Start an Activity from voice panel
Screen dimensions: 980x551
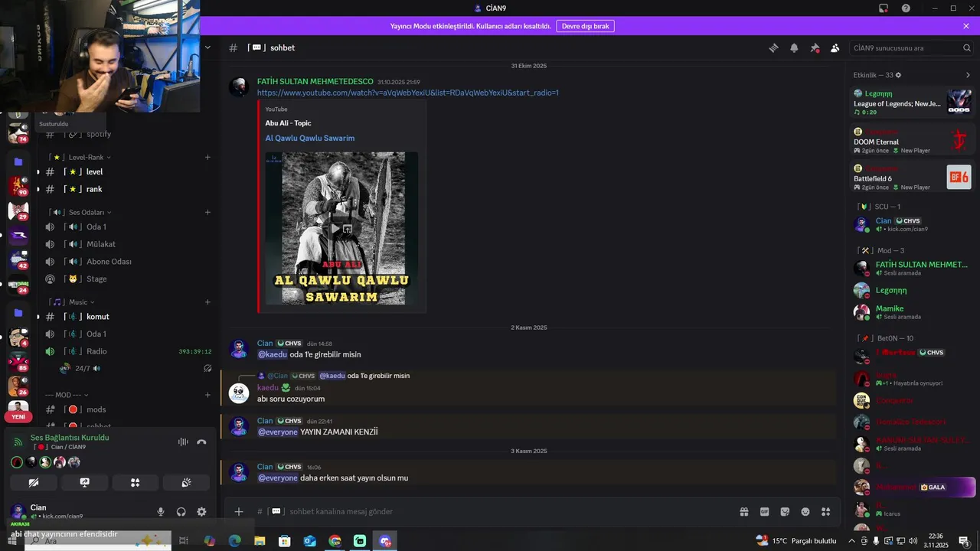(135, 482)
